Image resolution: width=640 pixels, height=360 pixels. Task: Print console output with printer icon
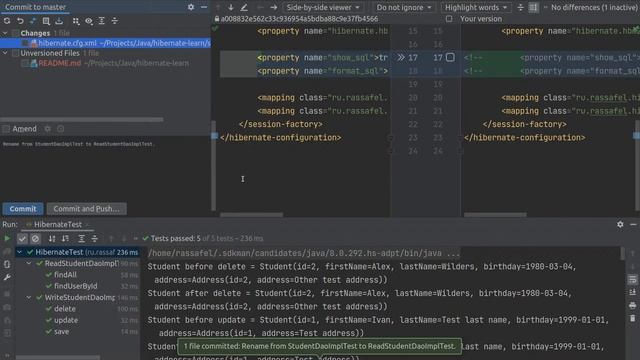tap(632, 305)
